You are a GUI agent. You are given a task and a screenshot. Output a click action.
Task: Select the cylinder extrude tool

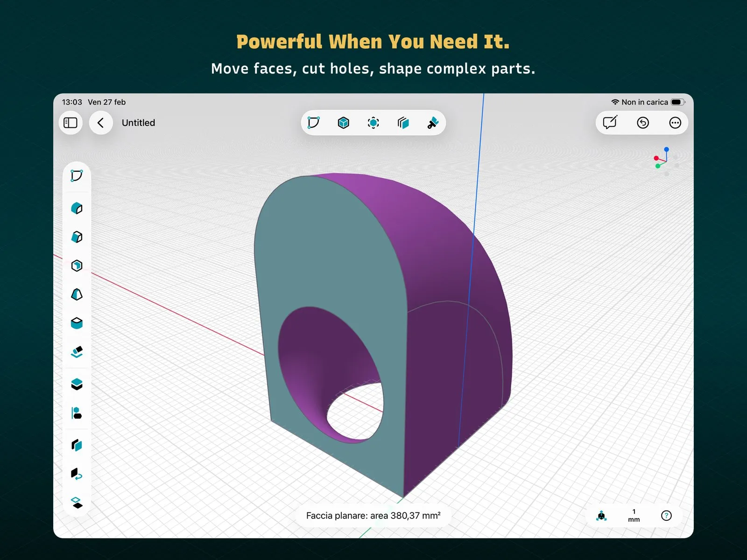click(x=77, y=323)
